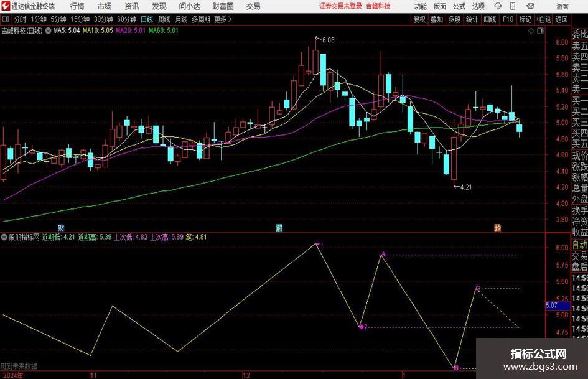Image resolution: width=588 pixels, height=379 pixels.
Task: Click the 笔: 4.81 indicator value
Action: 196,237
